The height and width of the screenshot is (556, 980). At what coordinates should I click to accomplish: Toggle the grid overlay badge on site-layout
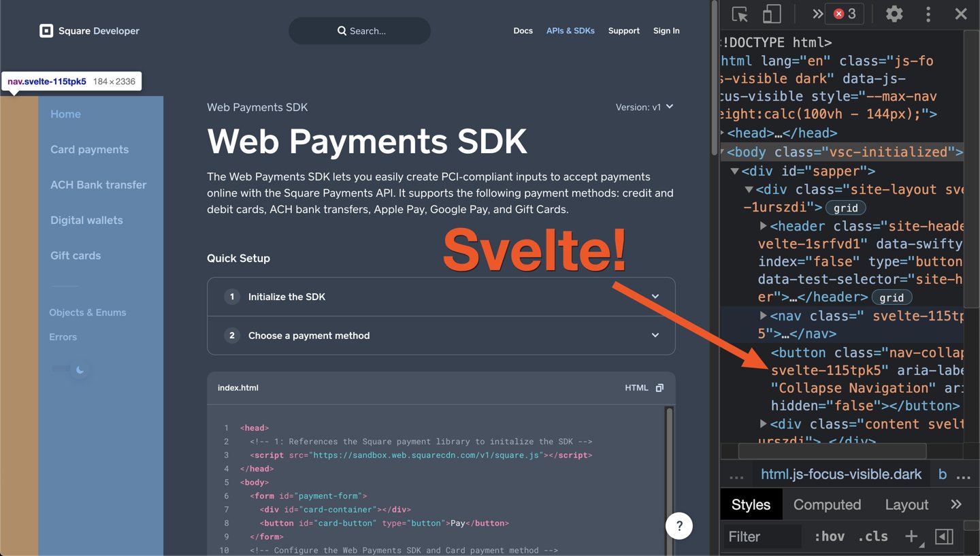pyautogui.click(x=846, y=208)
